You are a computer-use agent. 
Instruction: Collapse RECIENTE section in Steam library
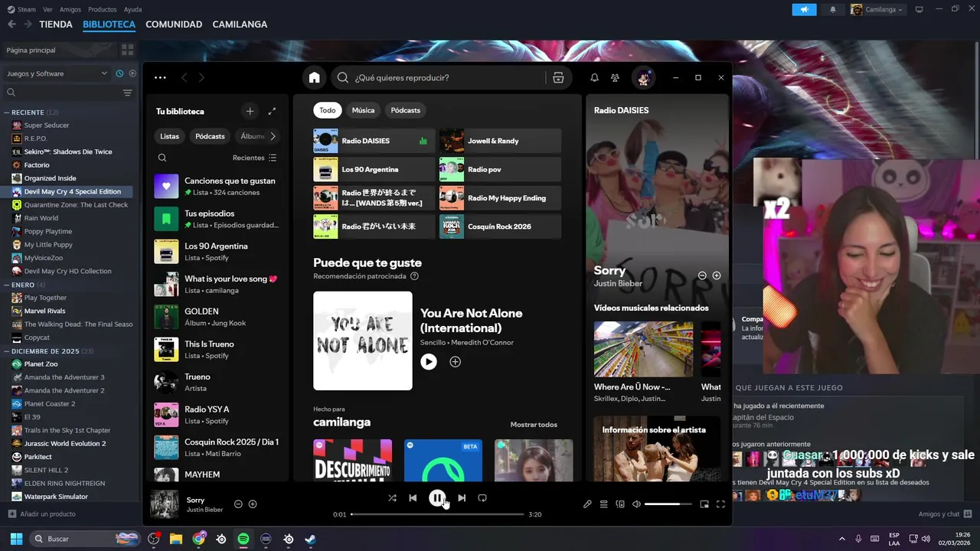[7, 112]
